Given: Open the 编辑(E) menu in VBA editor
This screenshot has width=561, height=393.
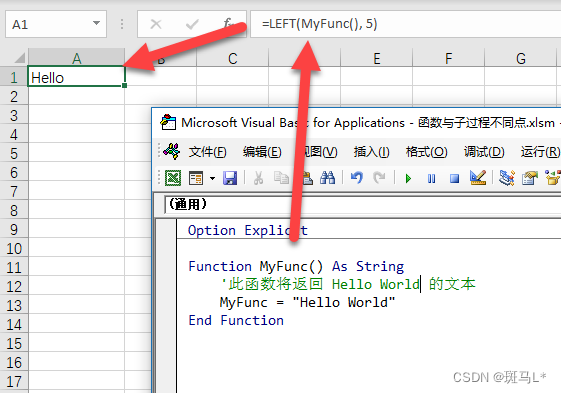Looking at the screenshot, I should [x=262, y=151].
